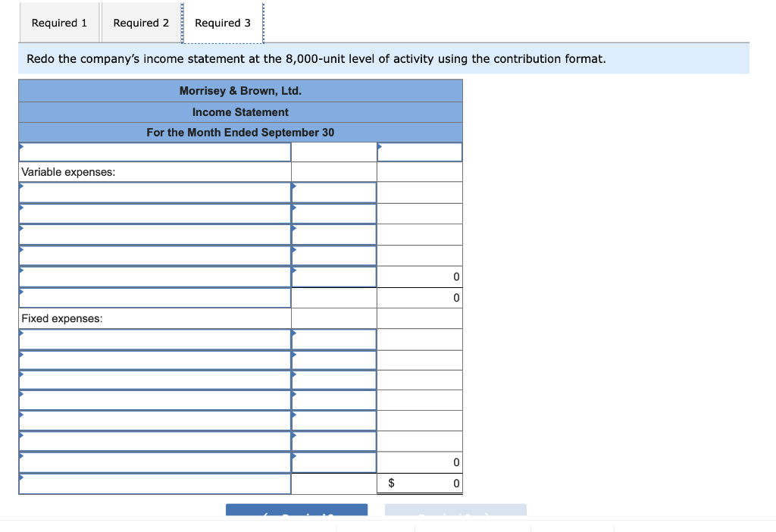Screen dimensions: 776x532
Task: Open the first label dropdown under Variable expenses
Action: tap(155, 192)
